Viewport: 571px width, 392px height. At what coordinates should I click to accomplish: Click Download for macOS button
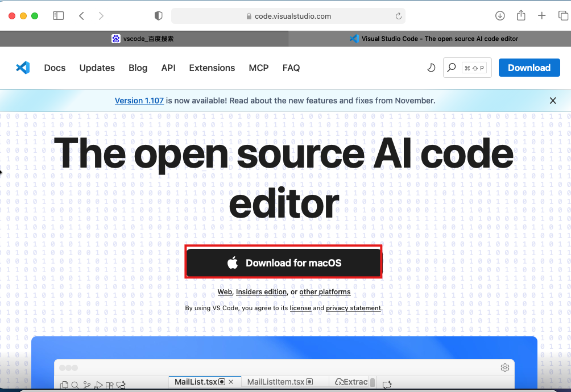283,263
